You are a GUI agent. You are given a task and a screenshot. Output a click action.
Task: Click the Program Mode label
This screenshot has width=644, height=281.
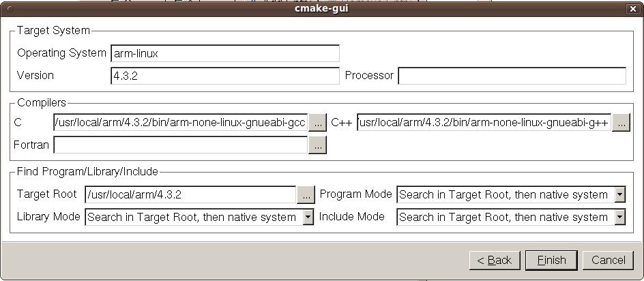[355, 194]
